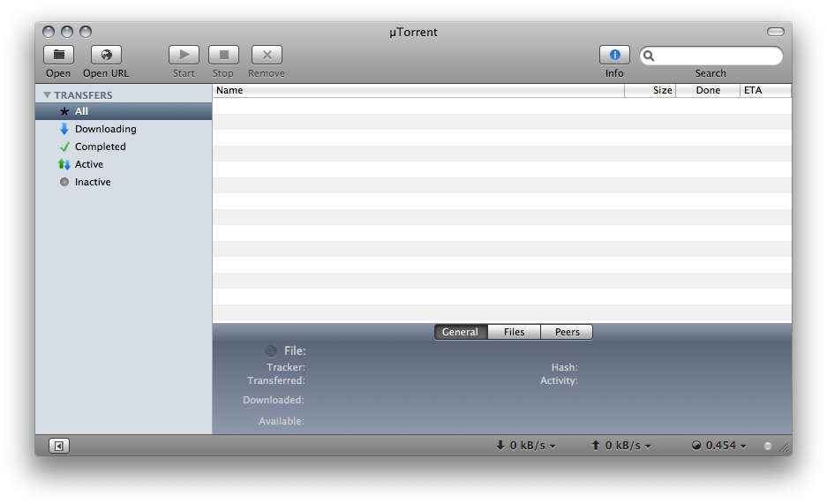Click the Open torrent file icon
The height and width of the screenshot is (504, 827).
[58, 55]
